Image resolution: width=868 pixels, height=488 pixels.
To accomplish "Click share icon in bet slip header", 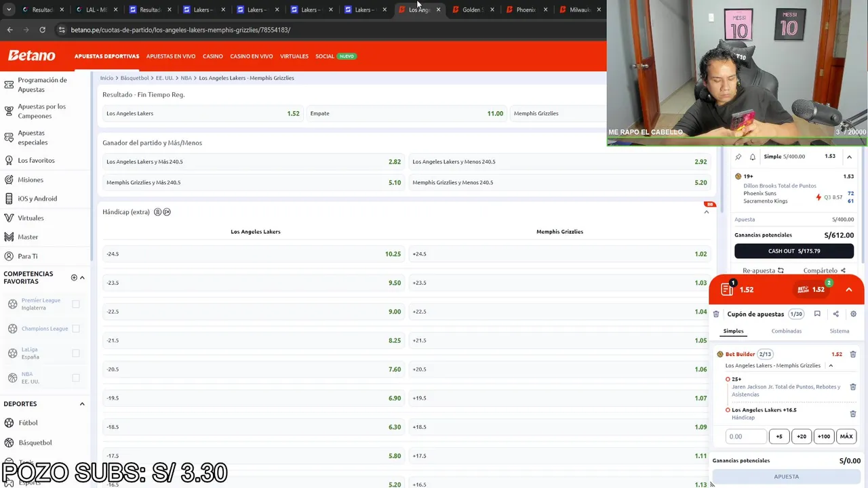I will point(835,314).
